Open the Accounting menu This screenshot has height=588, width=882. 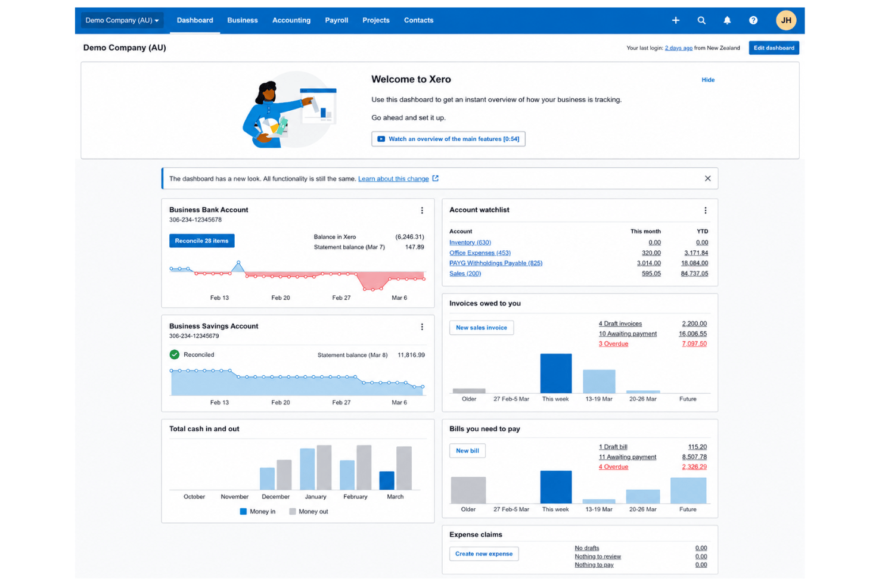pos(291,20)
